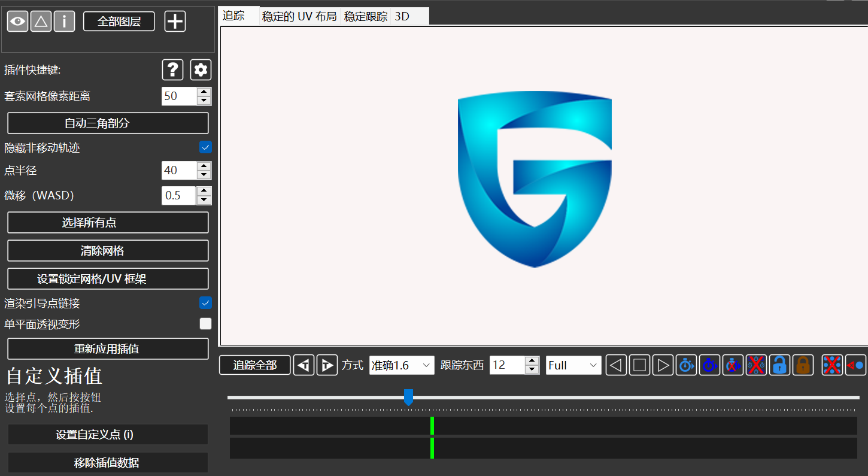Click the track backward 'T' arrow icon
Image resolution: width=868 pixels, height=476 pixels.
coord(304,365)
